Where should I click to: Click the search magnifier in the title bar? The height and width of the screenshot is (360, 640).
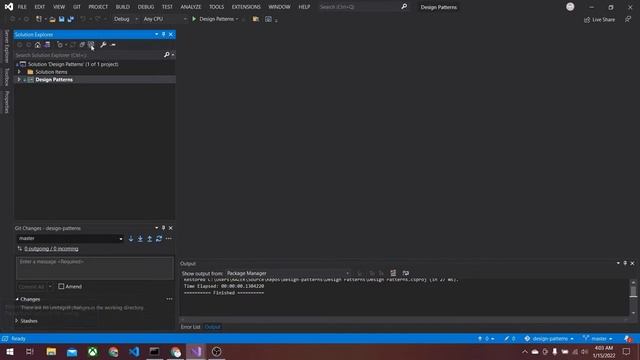pyautogui.click(x=404, y=7)
